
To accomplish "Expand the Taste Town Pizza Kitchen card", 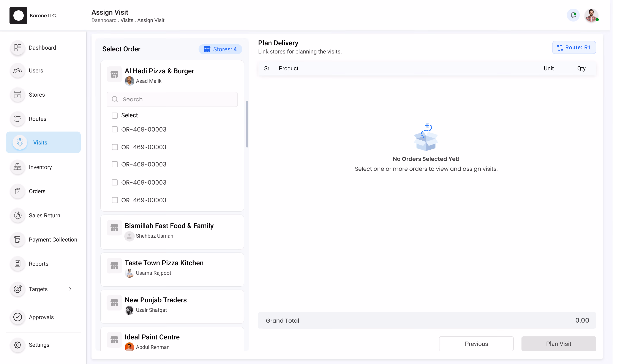I will [172, 270].
